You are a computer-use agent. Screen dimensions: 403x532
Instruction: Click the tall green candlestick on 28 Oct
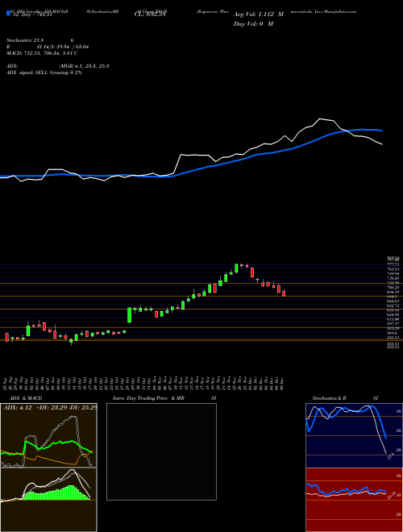pyautogui.click(x=129, y=315)
